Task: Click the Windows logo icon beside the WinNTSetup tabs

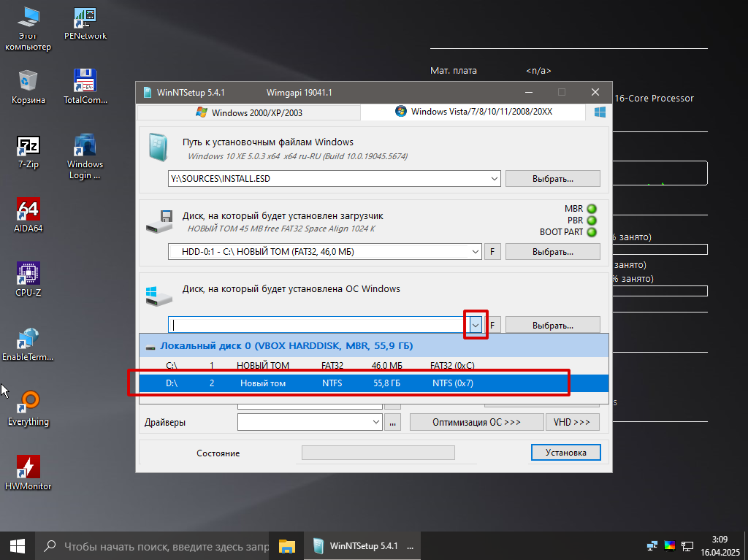Action: tap(600, 112)
